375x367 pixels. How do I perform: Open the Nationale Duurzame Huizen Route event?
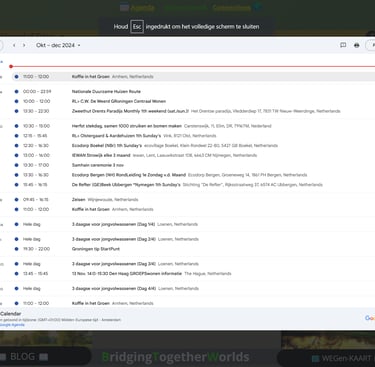coord(193,91)
